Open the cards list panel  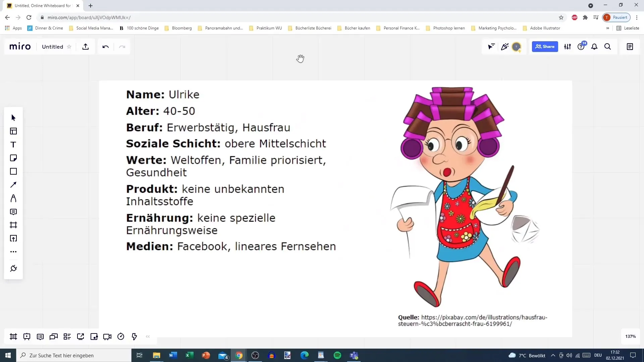pos(67,337)
